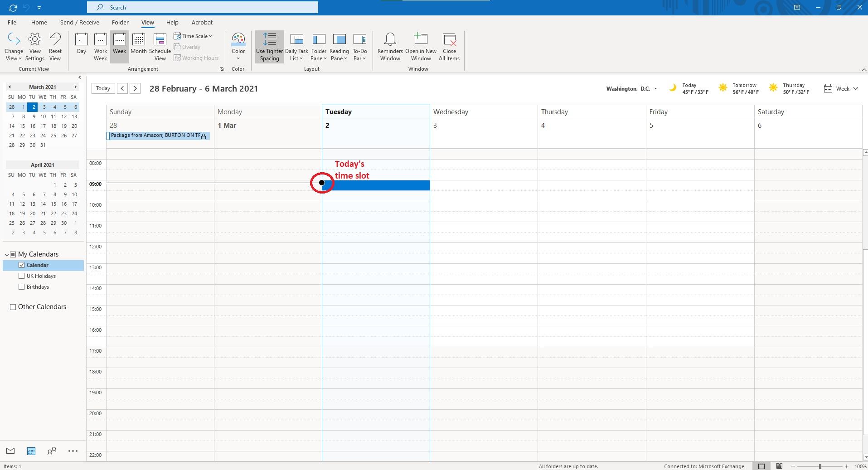Open the Help tab
This screenshot has height=470, width=868.
[172, 22]
